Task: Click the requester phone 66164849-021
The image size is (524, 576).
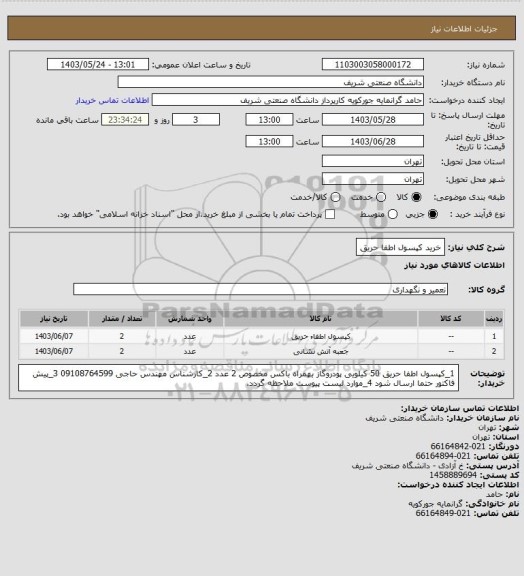Action: [443, 513]
